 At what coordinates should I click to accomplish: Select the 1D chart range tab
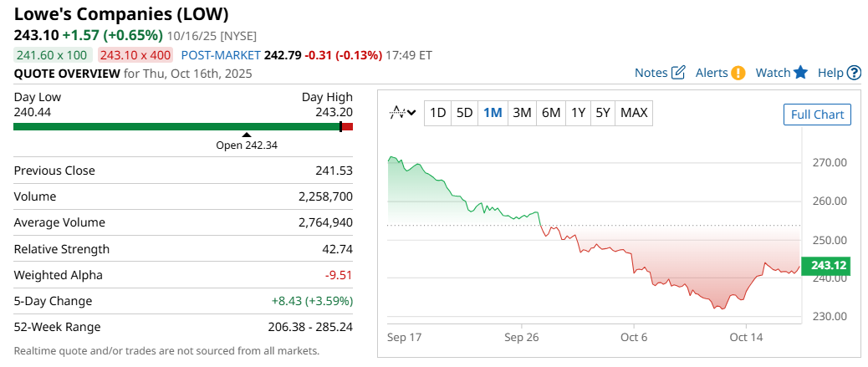[437, 113]
